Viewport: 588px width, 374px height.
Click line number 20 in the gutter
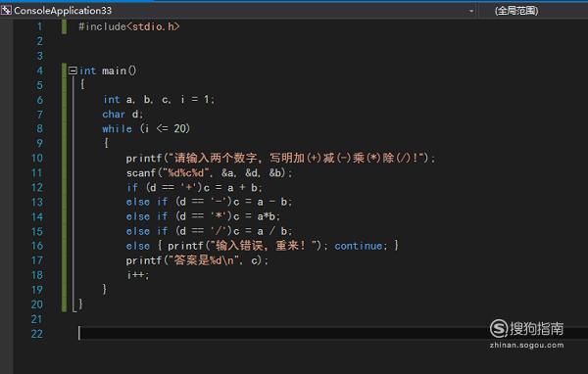(x=37, y=304)
